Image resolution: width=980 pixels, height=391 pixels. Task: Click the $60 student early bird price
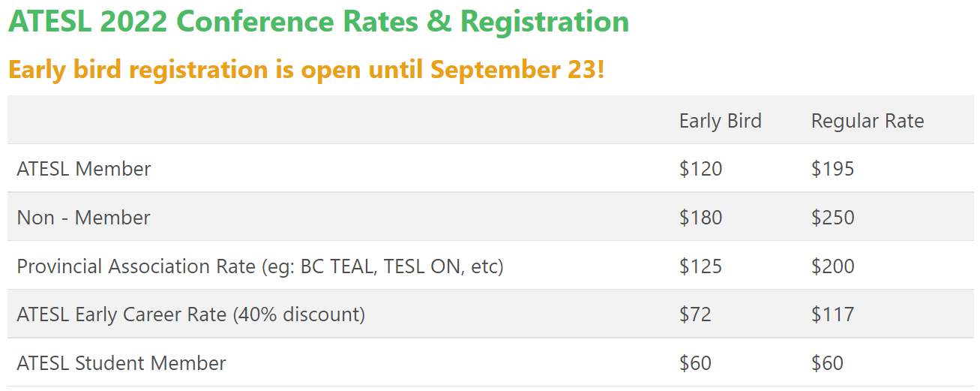(x=695, y=363)
